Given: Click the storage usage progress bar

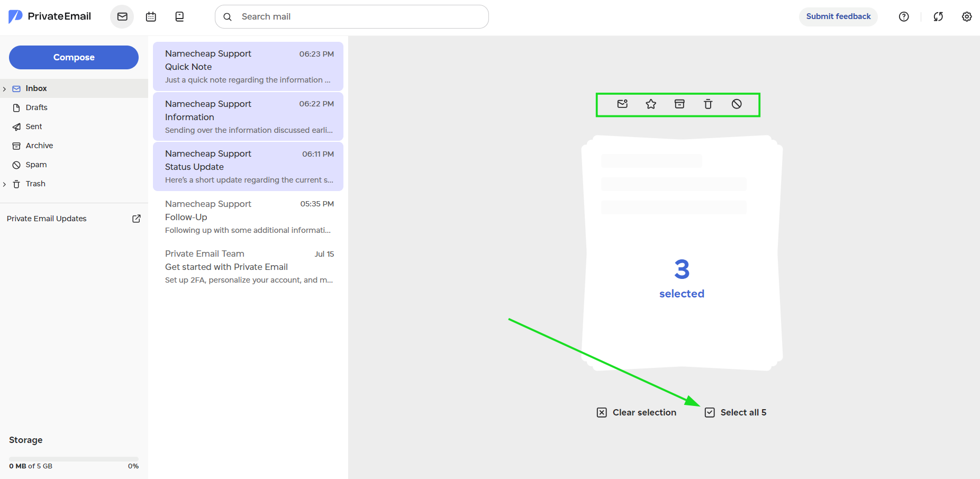Looking at the screenshot, I should [74, 458].
